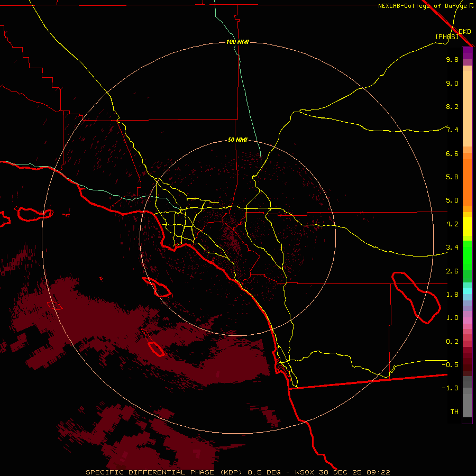Click the 0.2 scale value

[x=452, y=342]
